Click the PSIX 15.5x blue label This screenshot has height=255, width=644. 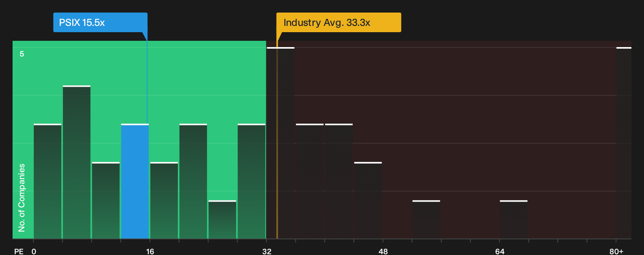(x=100, y=22)
